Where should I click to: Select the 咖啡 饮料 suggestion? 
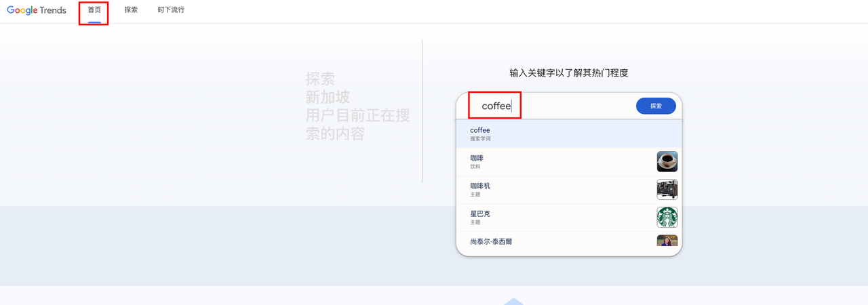coord(569,162)
